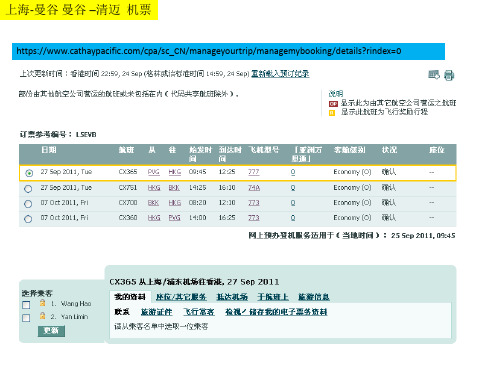Screen dimensions: 500x375
Task: Click the 773 aircraft link in CX700 row
Action: [254, 203]
